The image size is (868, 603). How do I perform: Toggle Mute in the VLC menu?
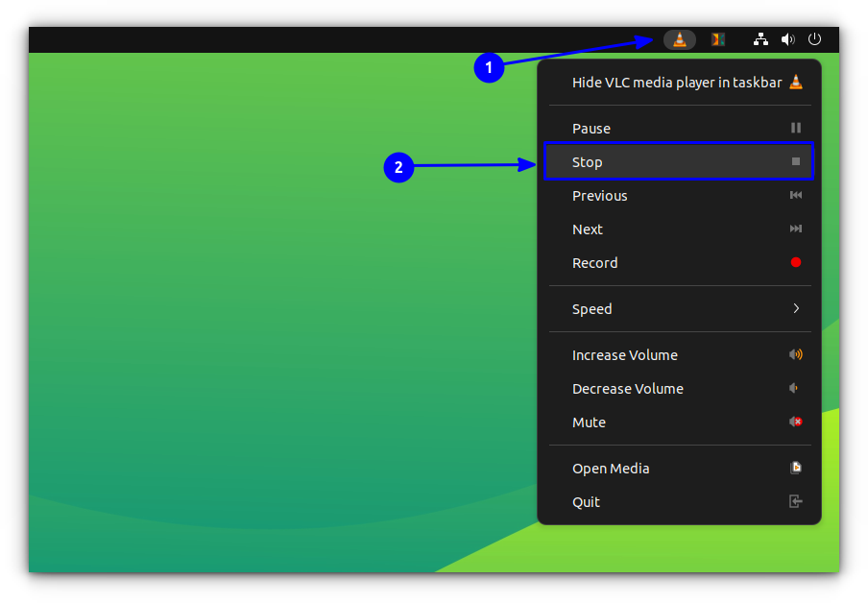point(590,422)
